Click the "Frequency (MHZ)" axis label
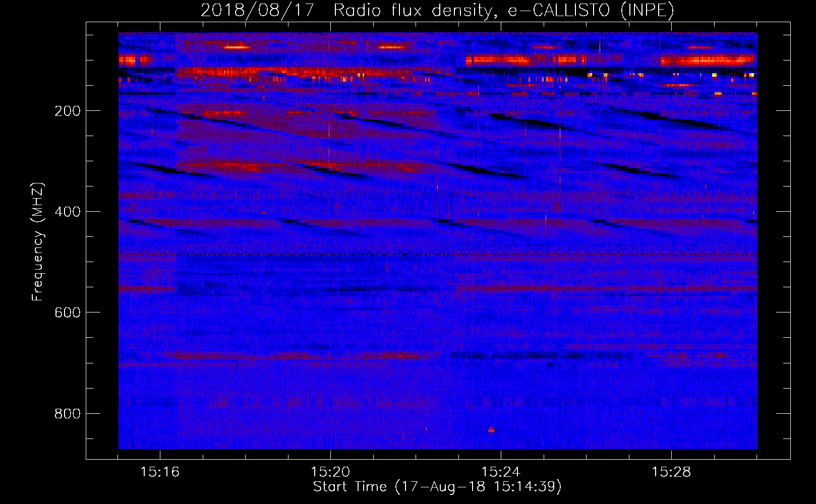816x504 pixels. pyautogui.click(x=38, y=242)
